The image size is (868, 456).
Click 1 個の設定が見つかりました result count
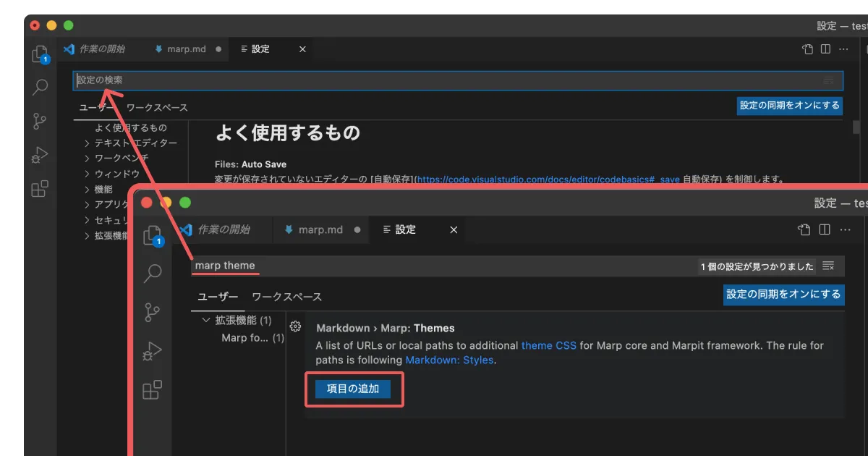pyautogui.click(x=757, y=266)
